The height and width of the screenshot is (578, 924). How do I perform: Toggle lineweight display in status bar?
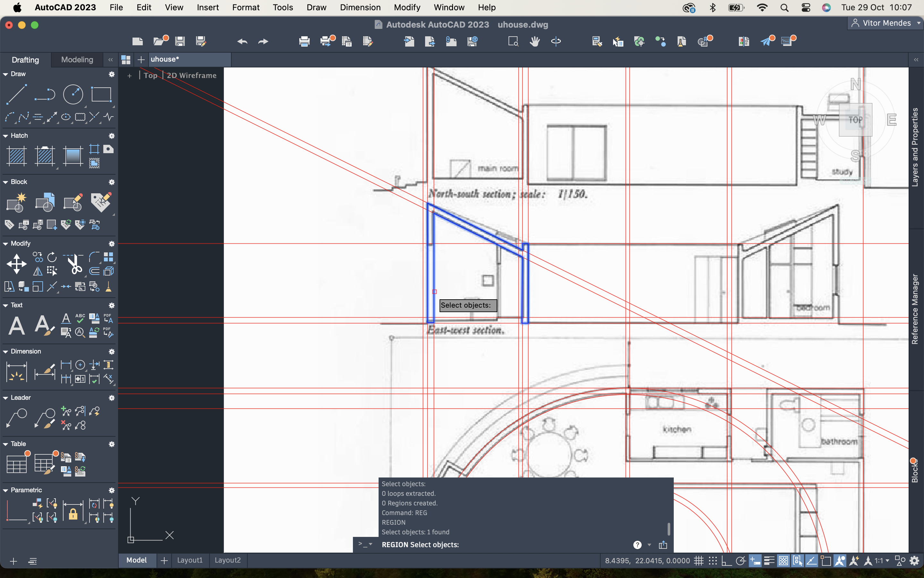pyautogui.click(x=769, y=561)
